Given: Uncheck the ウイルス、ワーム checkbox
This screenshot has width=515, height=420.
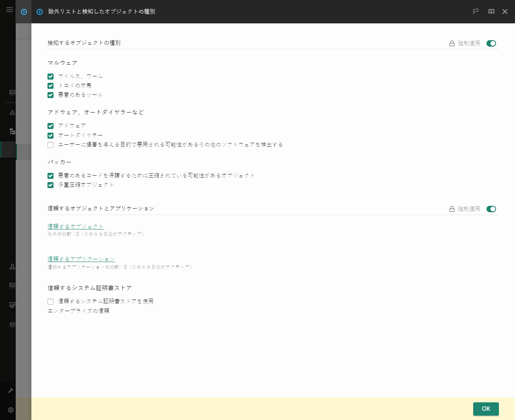Looking at the screenshot, I should pos(50,76).
